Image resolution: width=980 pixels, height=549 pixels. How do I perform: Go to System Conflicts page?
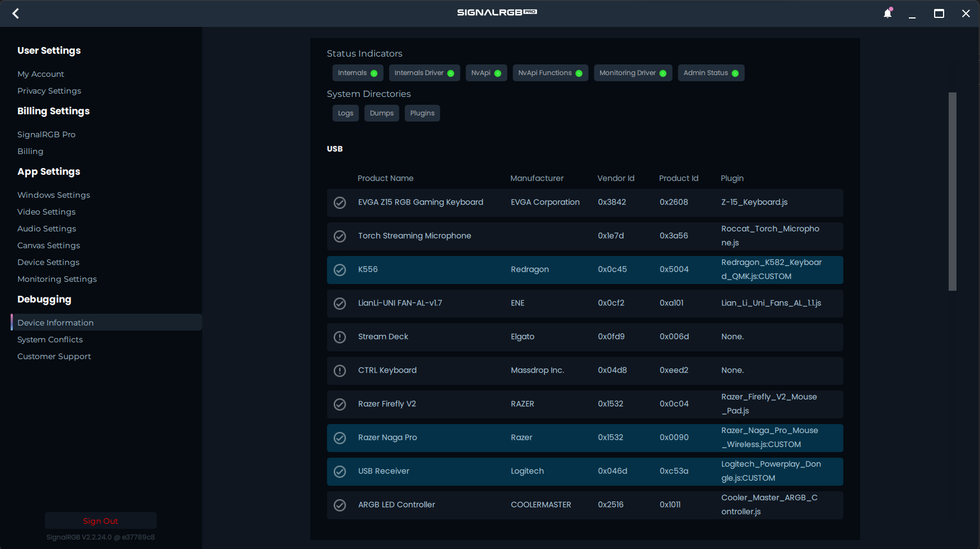tap(50, 339)
